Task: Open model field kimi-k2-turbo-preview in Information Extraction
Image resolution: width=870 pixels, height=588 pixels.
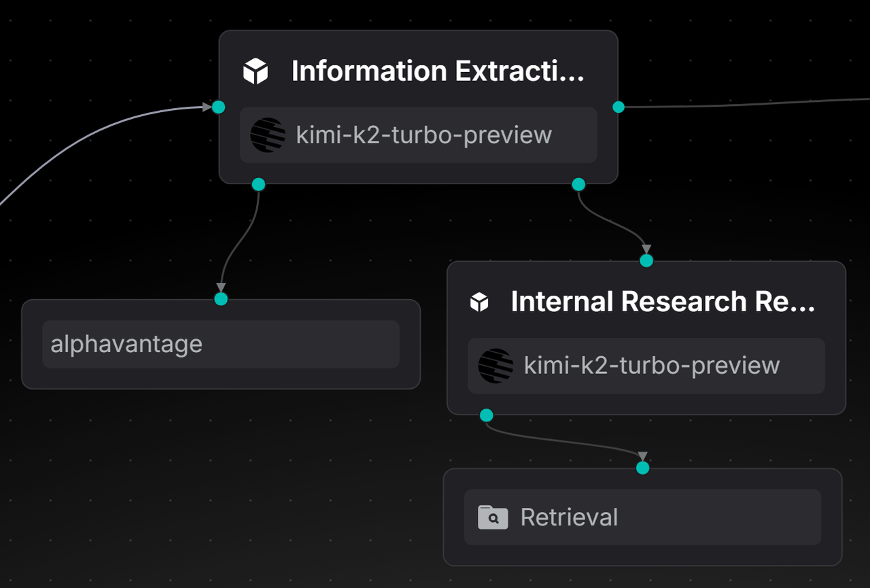Action: [423, 135]
